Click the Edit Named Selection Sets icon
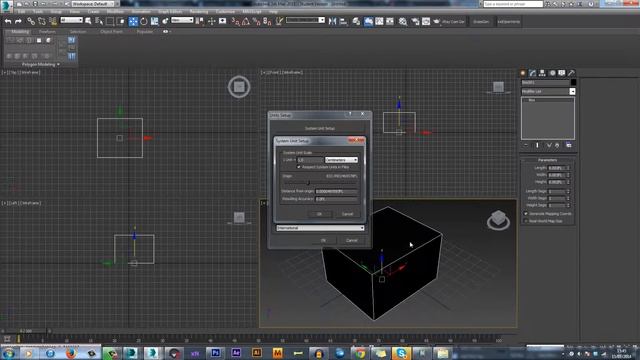This screenshot has width=640, height=360. pos(280,21)
